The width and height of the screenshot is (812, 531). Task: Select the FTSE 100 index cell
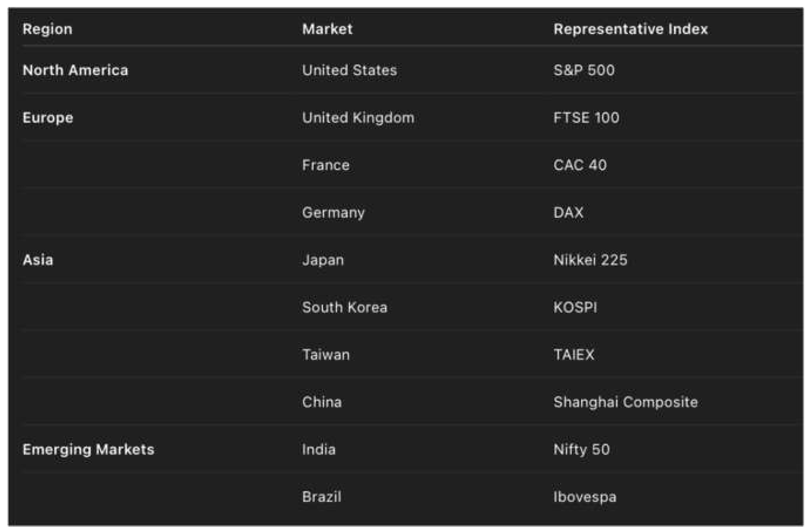[586, 118]
